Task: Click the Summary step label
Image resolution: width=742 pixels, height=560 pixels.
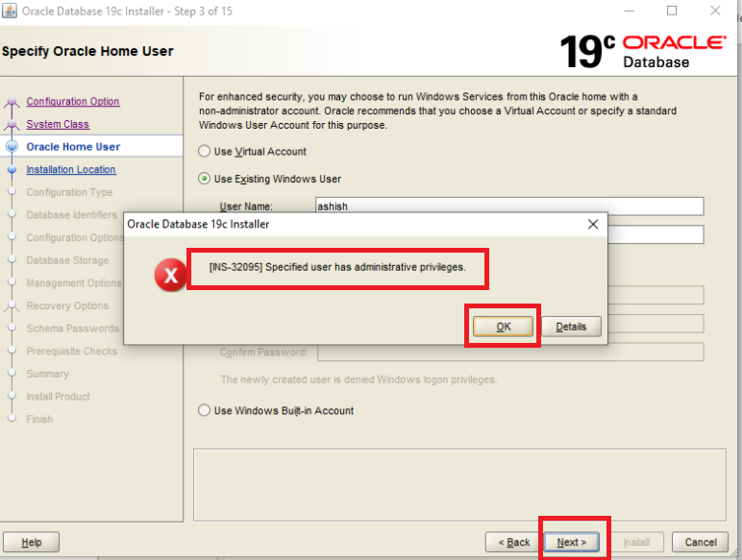Action: (x=48, y=374)
